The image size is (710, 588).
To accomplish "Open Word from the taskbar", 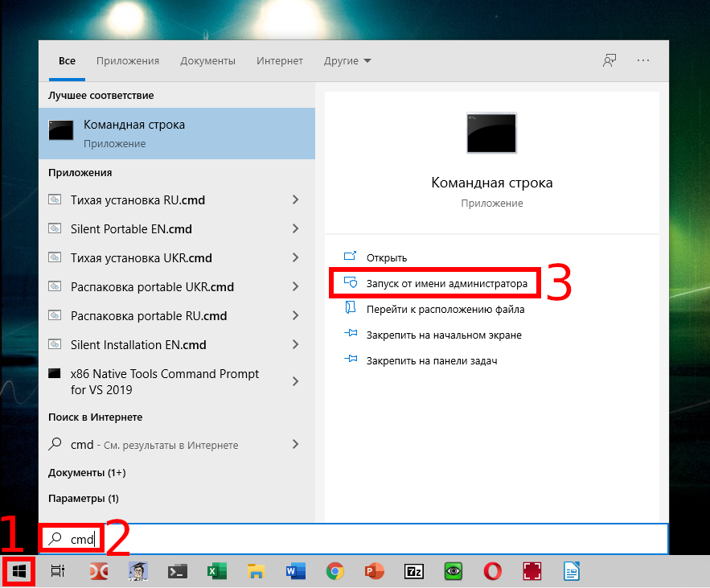I will pos(296,572).
